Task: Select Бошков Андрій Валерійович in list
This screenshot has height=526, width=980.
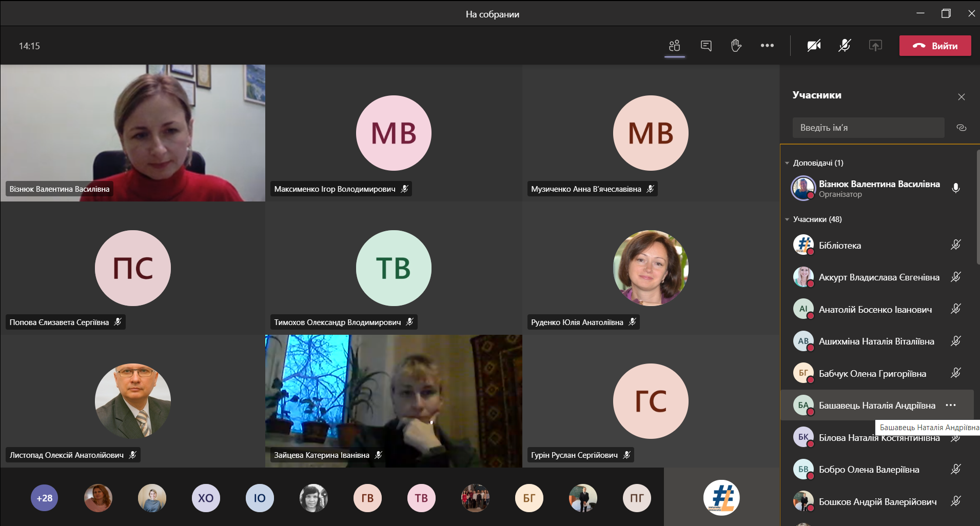Action: point(877,501)
